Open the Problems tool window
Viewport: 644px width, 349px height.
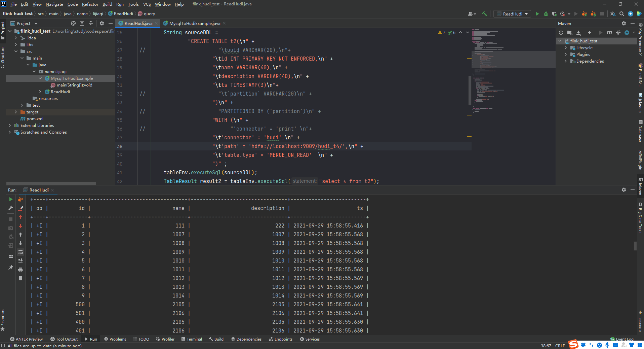(x=115, y=339)
